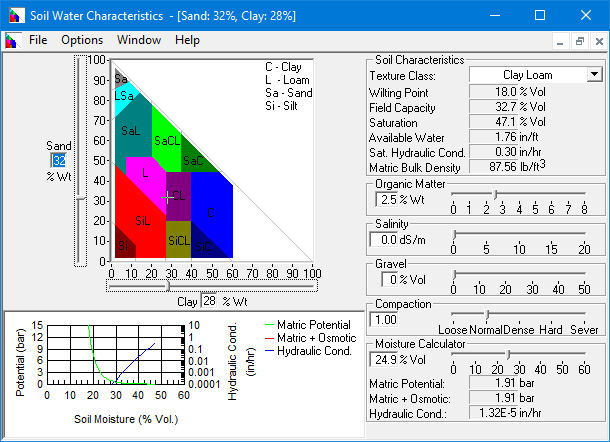Open the File menu

[x=38, y=40]
